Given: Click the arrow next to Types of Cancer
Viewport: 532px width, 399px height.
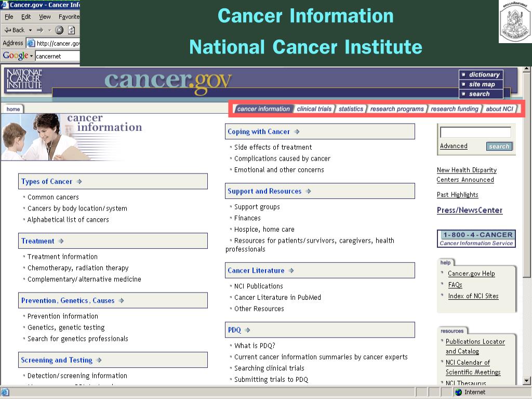Looking at the screenshot, I should [79, 181].
